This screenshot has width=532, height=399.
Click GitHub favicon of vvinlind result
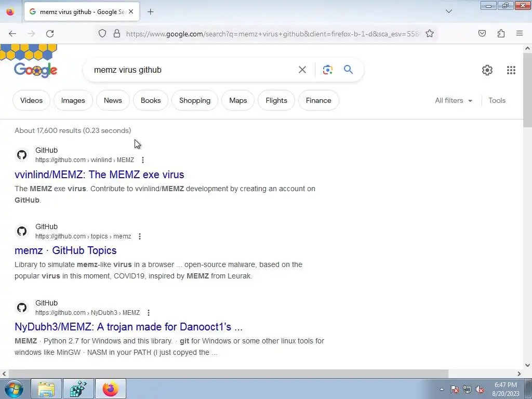point(22,155)
